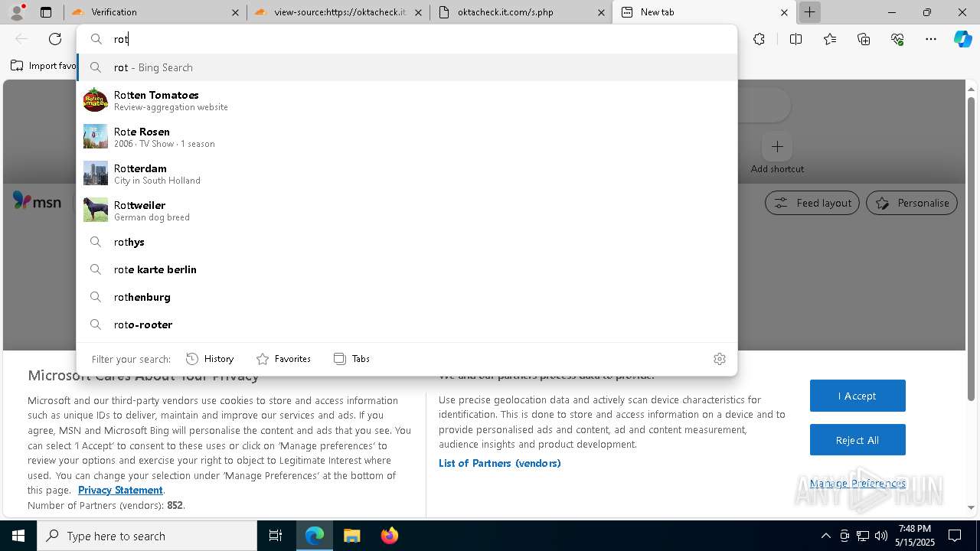Screen dimensions: 980x551
Task: Open Windows Start menu
Action: pyautogui.click(x=18, y=536)
